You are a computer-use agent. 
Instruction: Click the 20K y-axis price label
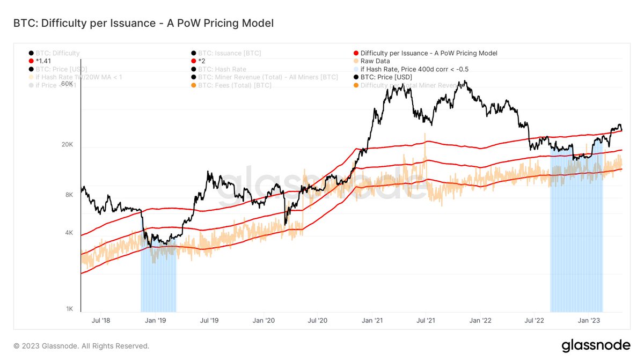pos(67,145)
